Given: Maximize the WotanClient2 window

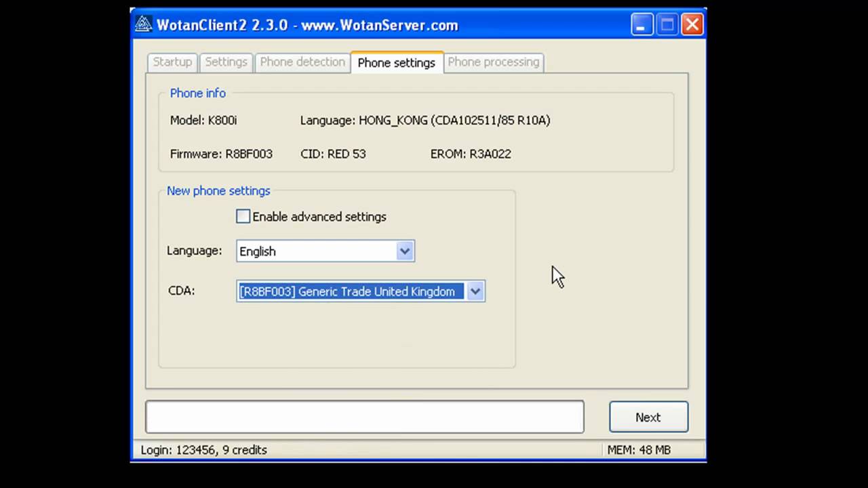Looking at the screenshot, I should (x=667, y=25).
